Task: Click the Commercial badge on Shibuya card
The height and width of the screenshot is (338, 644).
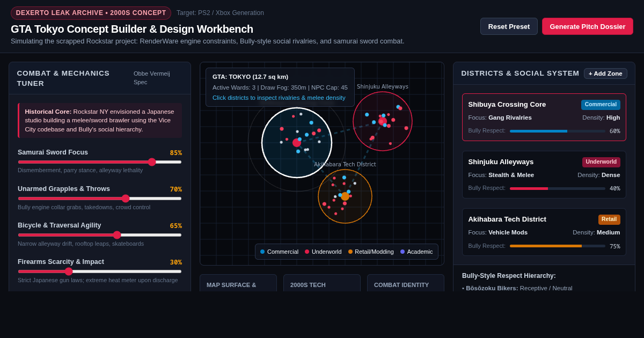Action: click(601, 105)
